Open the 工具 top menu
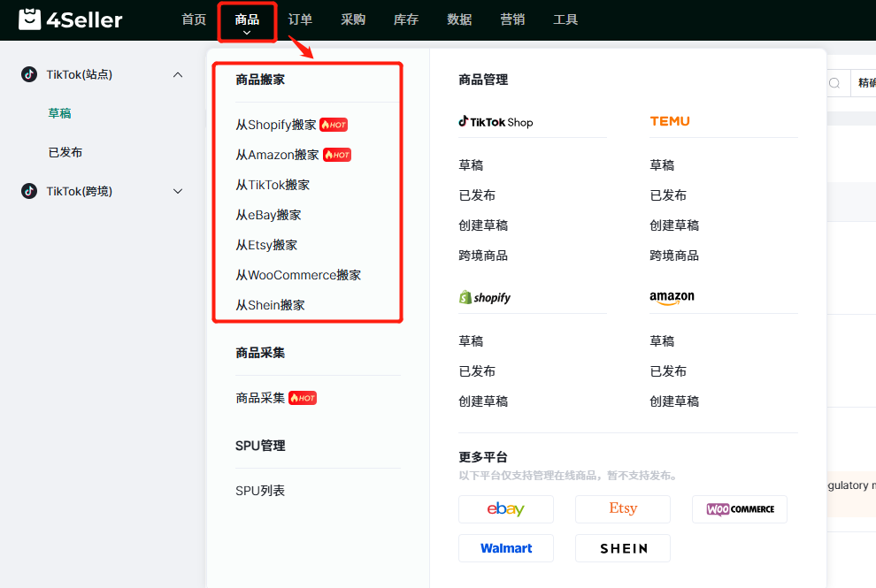876x588 pixels. pyautogui.click(x=565, y=19)
